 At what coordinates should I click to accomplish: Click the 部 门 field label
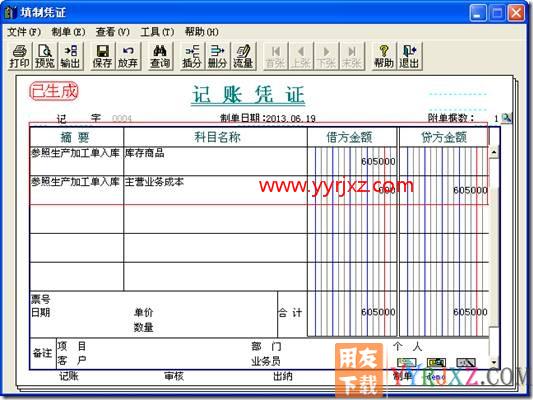[x=266, y=346]
